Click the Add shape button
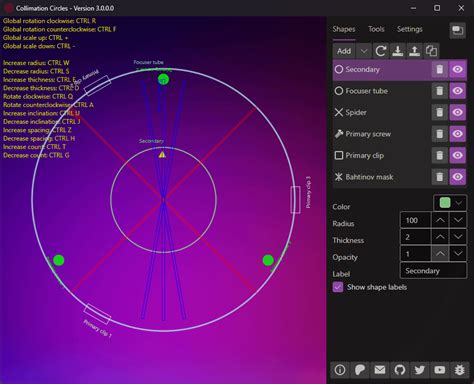Image resolution: width=474 pixels, height=384 pixels. [x=344, y=51]
